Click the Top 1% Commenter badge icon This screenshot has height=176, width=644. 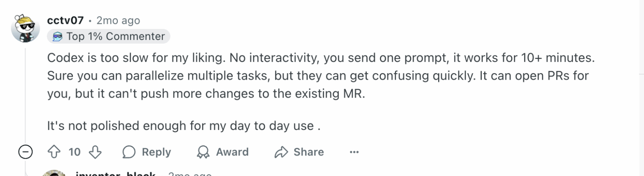pos(57,36)
